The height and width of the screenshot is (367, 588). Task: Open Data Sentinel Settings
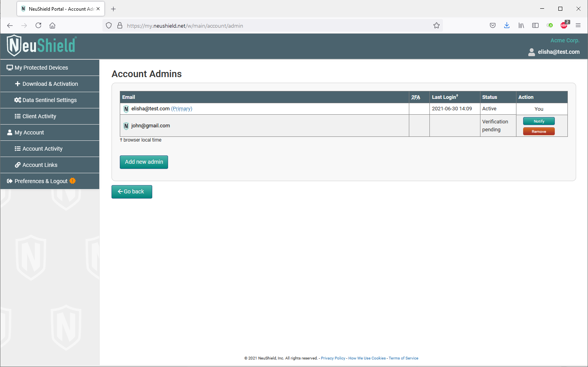point(50,100)
